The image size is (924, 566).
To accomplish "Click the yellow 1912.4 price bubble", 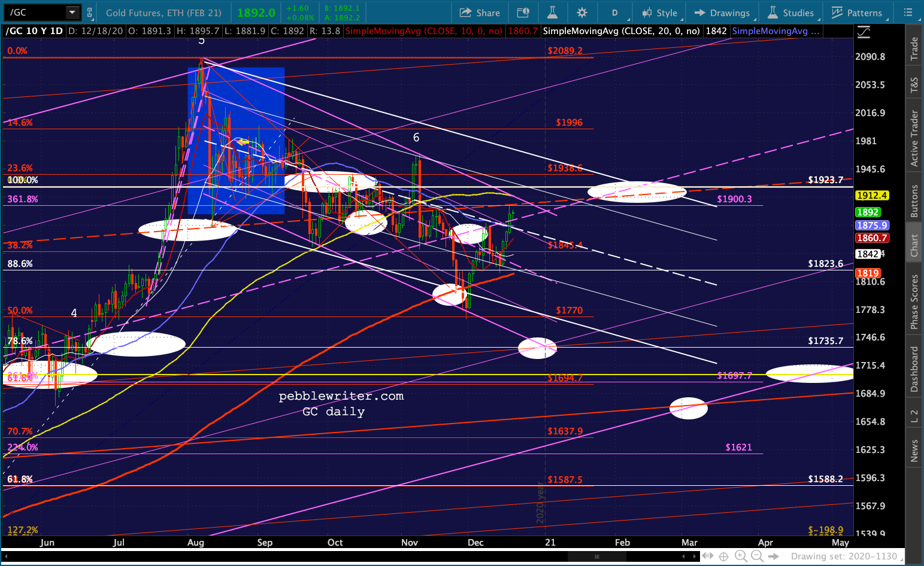I will [871, 196].
